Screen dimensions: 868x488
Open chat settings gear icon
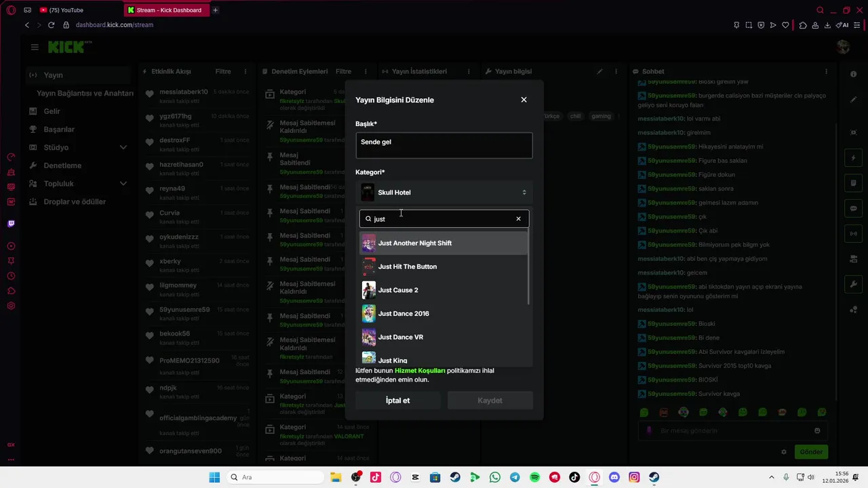784,452
